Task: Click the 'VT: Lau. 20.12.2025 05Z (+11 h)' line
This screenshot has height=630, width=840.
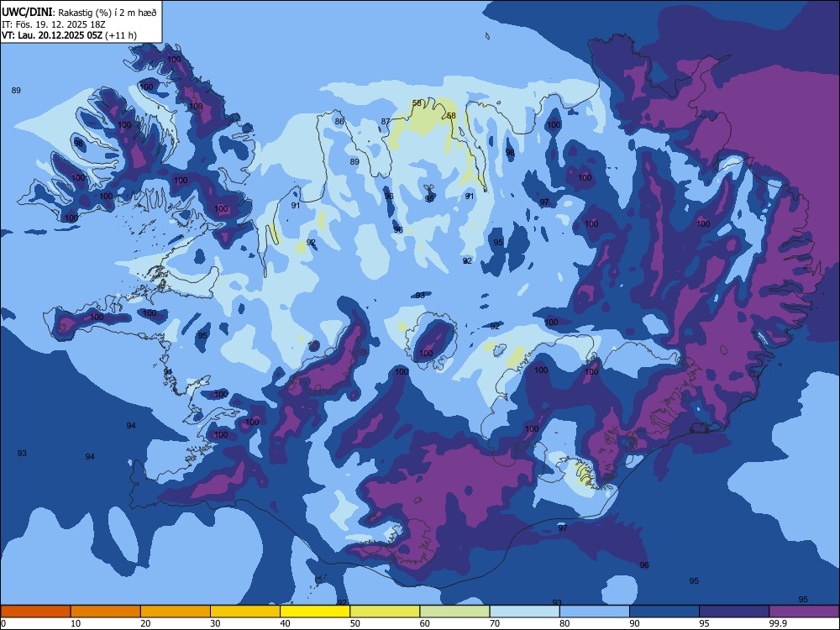Action: (69, 35)
